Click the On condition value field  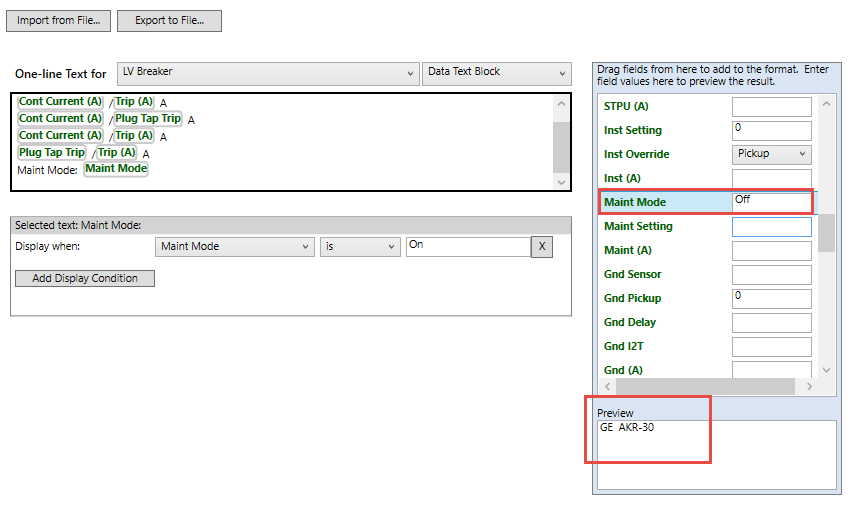click(x=467, y=247)
